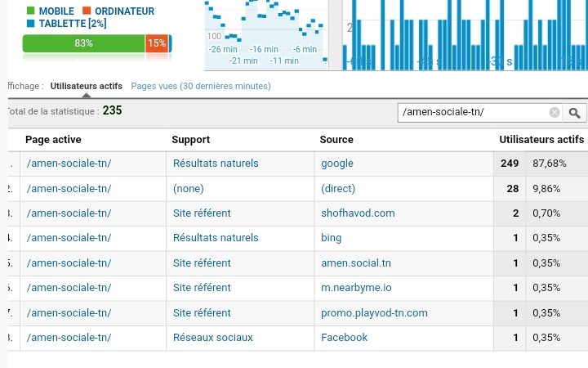Open the shofhavod.com source link
Screen dimensions: 588x368
pyautogui.click(x=358, y=213)
